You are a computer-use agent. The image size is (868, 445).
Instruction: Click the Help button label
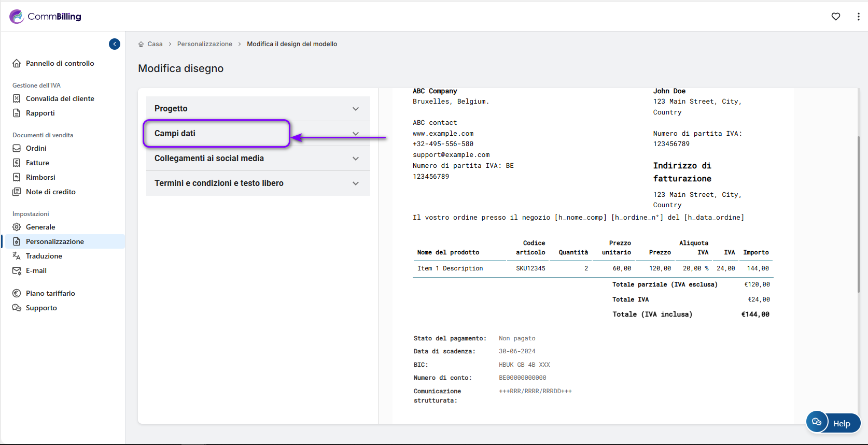point(842,424)
